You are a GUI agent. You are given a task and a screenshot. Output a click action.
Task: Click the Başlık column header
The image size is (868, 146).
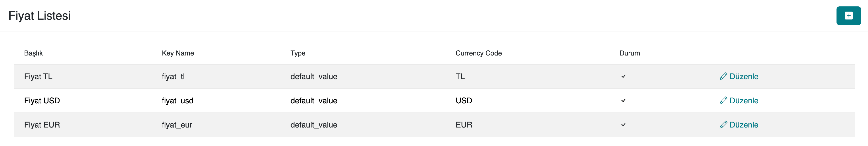click(x=33, y=53)
